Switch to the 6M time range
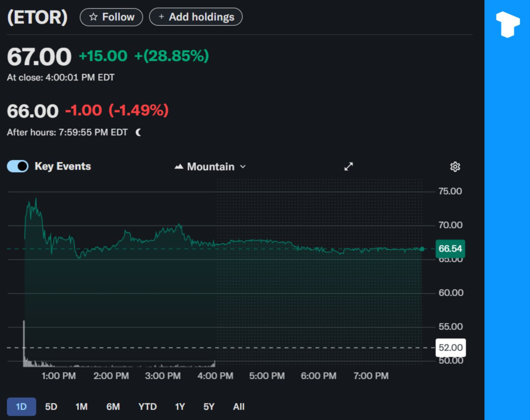Image resolution: width=530 pixels, height=420 pixels. (113, 407)
